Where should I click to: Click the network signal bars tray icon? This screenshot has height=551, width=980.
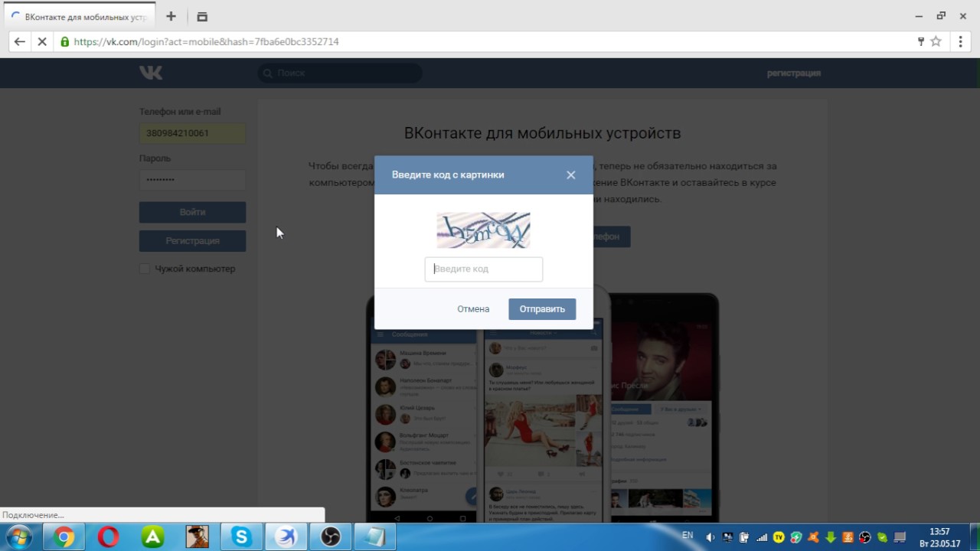click(x=762, y=537)
